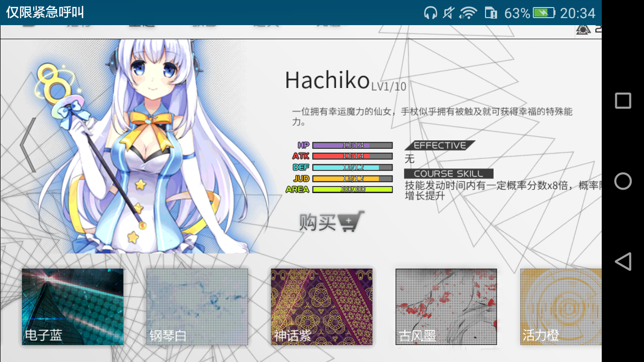
Task: Tap the 20:34 clock in status bar
Action: click(578, 13)
